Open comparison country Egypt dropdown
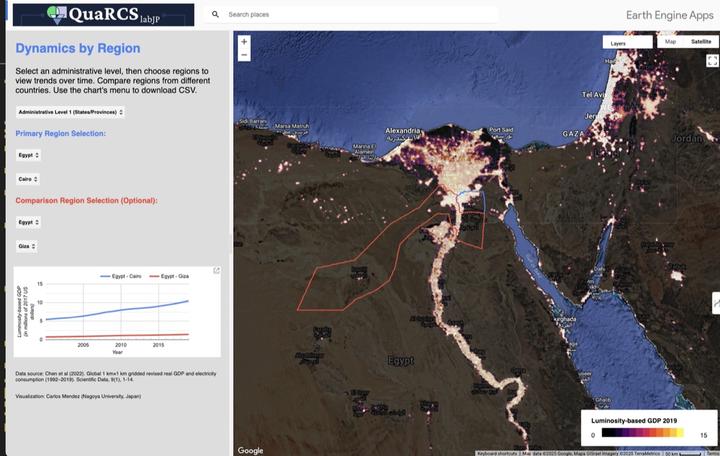The image size is (720, 456). pyautogui.click(x=28, y=222)
